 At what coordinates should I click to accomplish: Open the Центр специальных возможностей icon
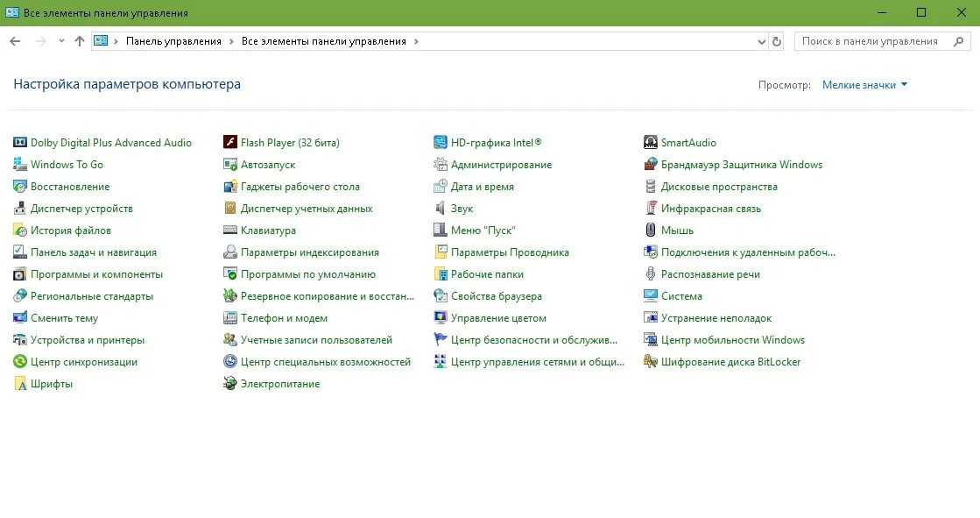(230, 362)
